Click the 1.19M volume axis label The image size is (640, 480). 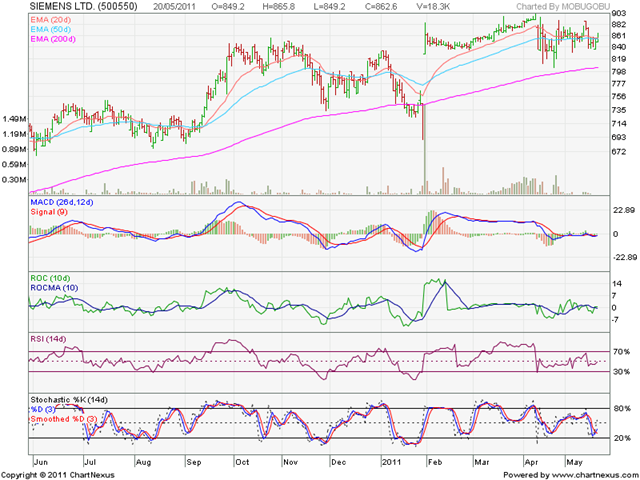pyautogui.click(x=14, y=134)
